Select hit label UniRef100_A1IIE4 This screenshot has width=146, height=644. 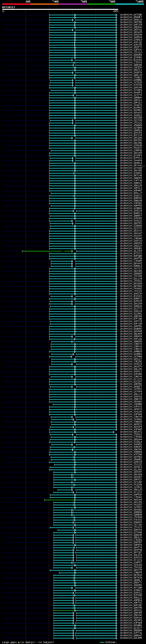131,251
